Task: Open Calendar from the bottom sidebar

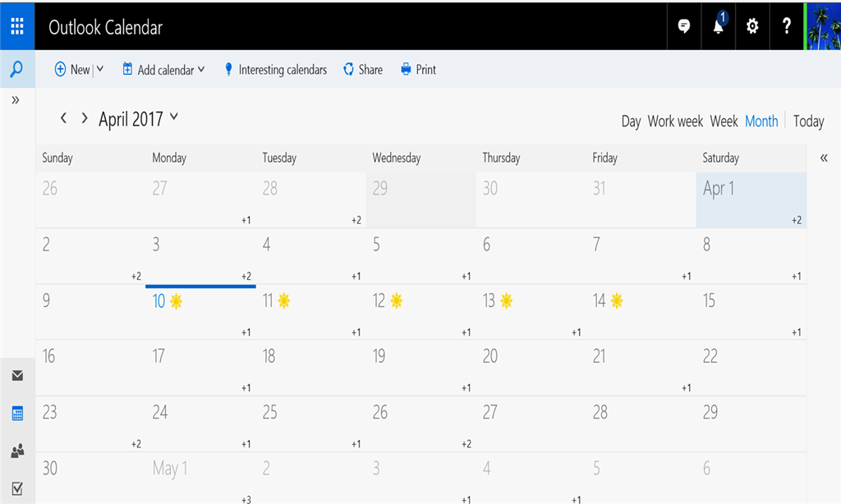Action: (17, 414)
